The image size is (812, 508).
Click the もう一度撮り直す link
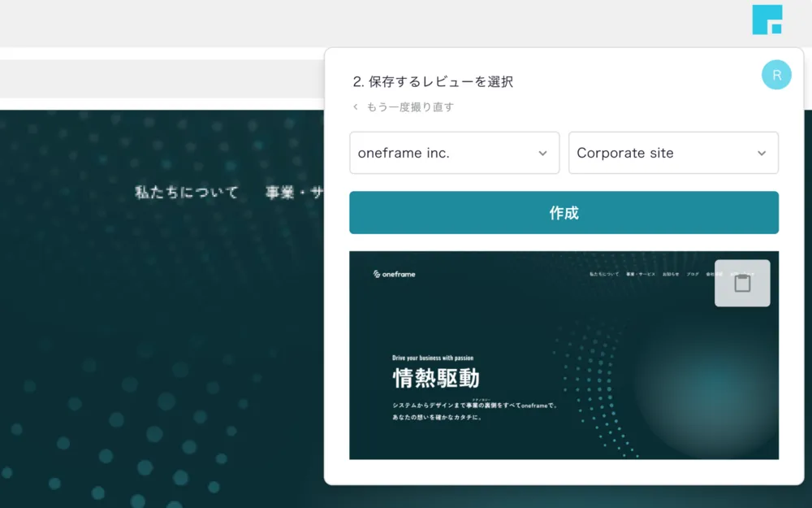410,107
